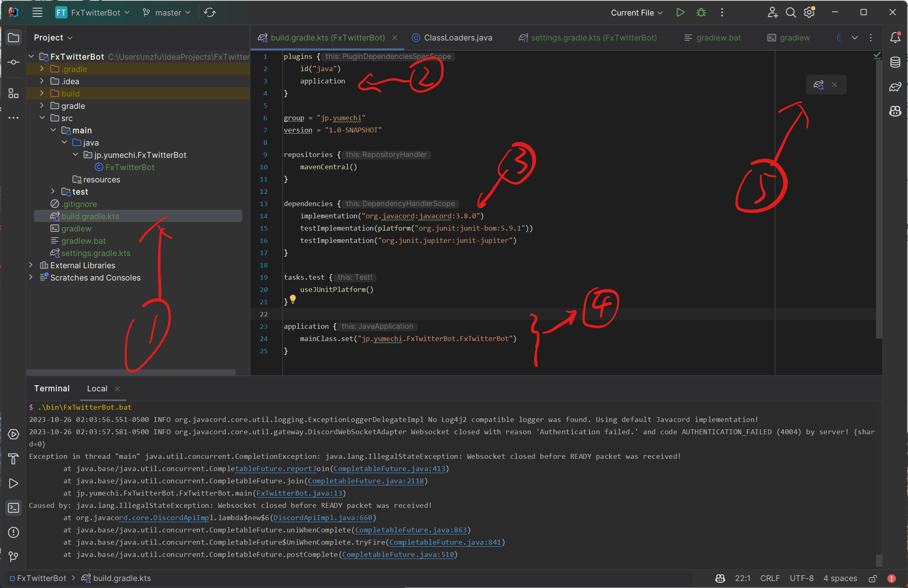Collapse the src folder in the project tree
Screen dimensions: 908x588
pos(43,118)
